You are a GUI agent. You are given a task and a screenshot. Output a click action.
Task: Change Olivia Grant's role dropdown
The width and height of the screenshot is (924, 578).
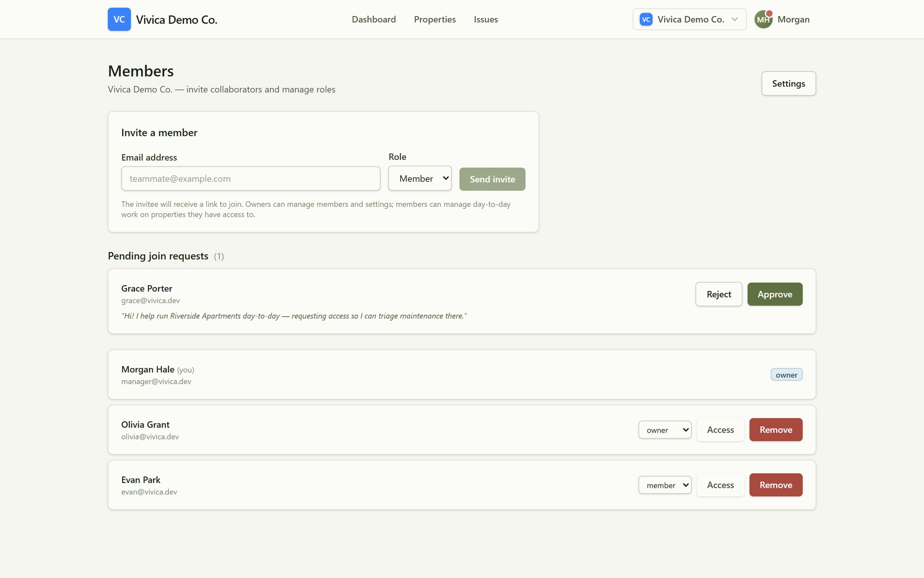pyautogui.click(x=665, y=430)
